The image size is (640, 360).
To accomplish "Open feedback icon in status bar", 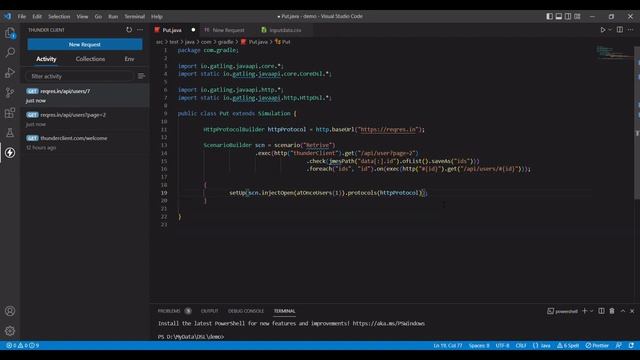I will tap(619, 345).
